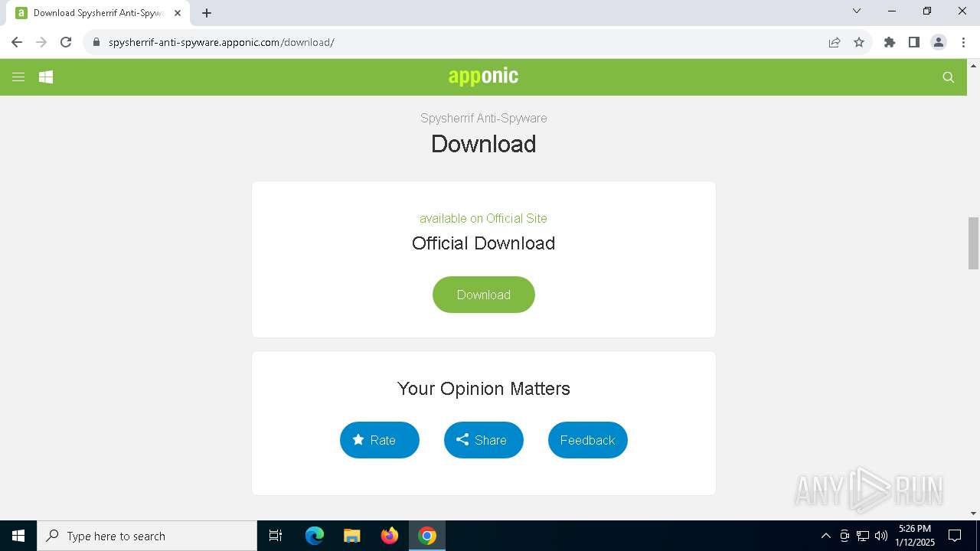This screenshot has width=980, height=551.
Task: Launch Microsoft Edge from taskbar
Action: 314,536
